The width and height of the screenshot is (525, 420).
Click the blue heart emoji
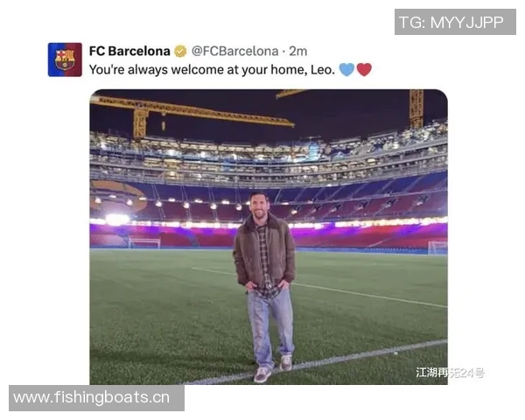pyautogui.click(x=346, y=70)
